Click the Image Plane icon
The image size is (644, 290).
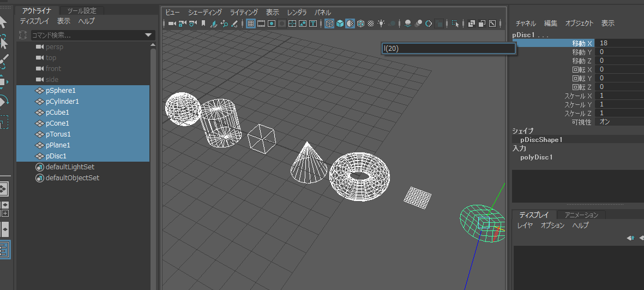pyautogui.click(x=214, y=23)
